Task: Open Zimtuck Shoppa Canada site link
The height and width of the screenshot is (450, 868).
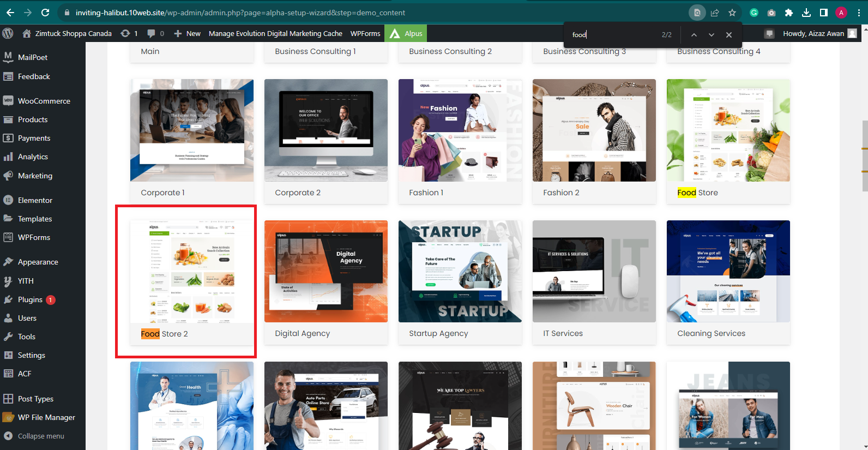Action: pos(67,33)
